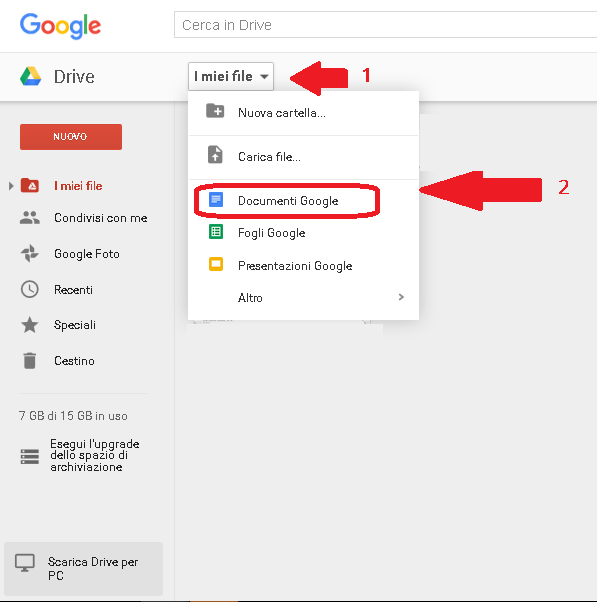Show Recenti files
The image size is (597, 602).
click(x=73, y=290)
